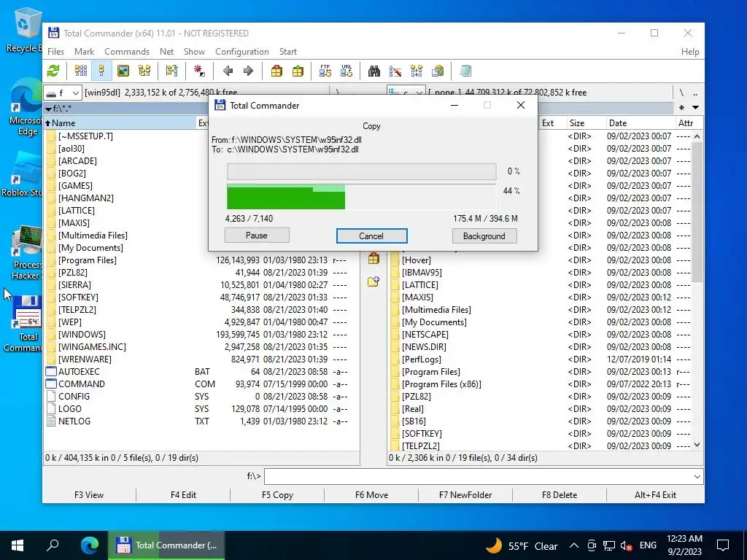Click the new folder icon in the middle bar
The height and width of the screenshot is (560, 747).
click(x=373, y=281)
